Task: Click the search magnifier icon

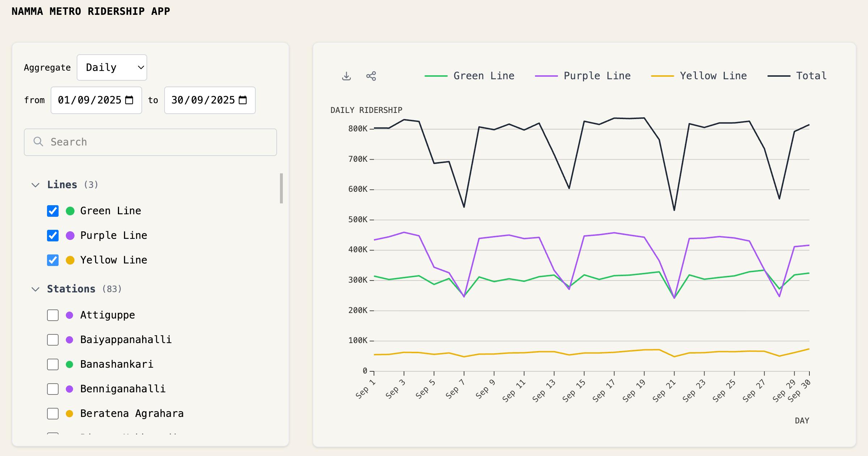Action: [38, 142]
